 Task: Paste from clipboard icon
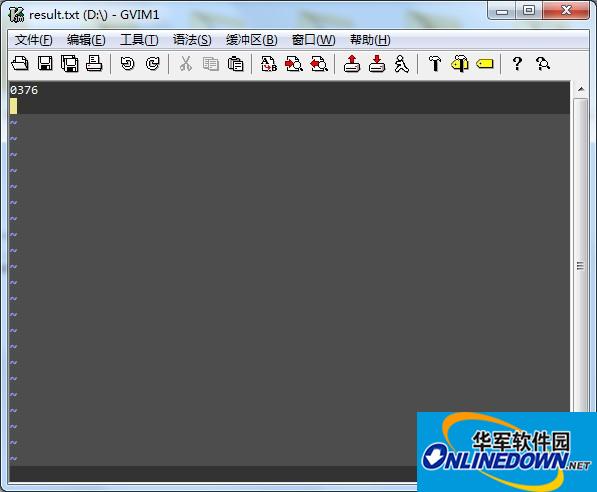click(235, 64)
